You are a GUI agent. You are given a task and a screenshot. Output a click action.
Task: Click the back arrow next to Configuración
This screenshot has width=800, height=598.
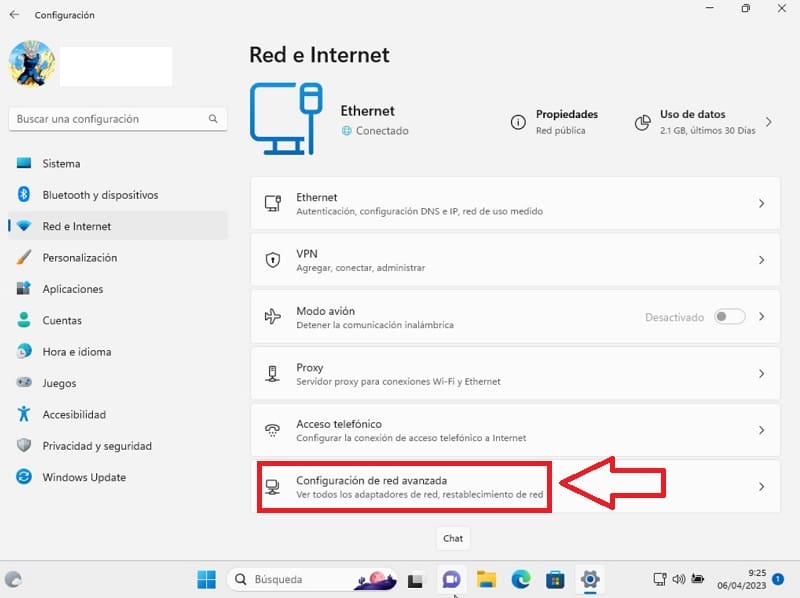click(x=14, y=15)
